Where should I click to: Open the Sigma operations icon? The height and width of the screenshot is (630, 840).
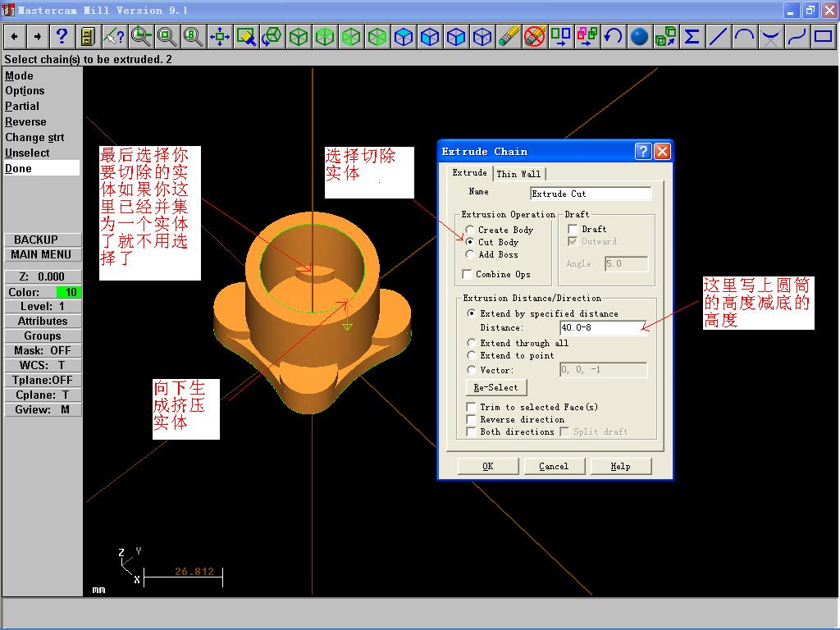point(692,37)
